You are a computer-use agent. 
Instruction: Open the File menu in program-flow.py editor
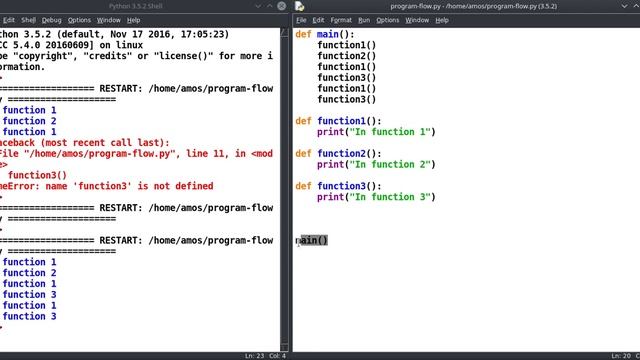[301, 20]
